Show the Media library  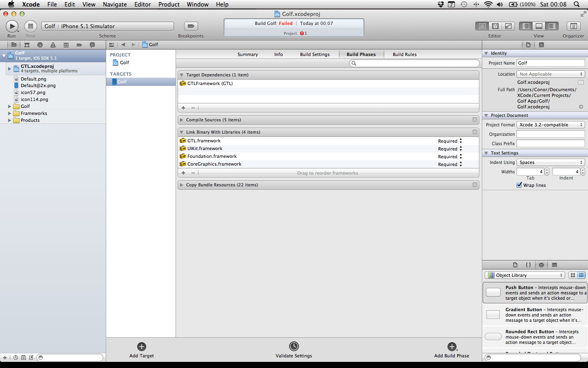point(555,265)
